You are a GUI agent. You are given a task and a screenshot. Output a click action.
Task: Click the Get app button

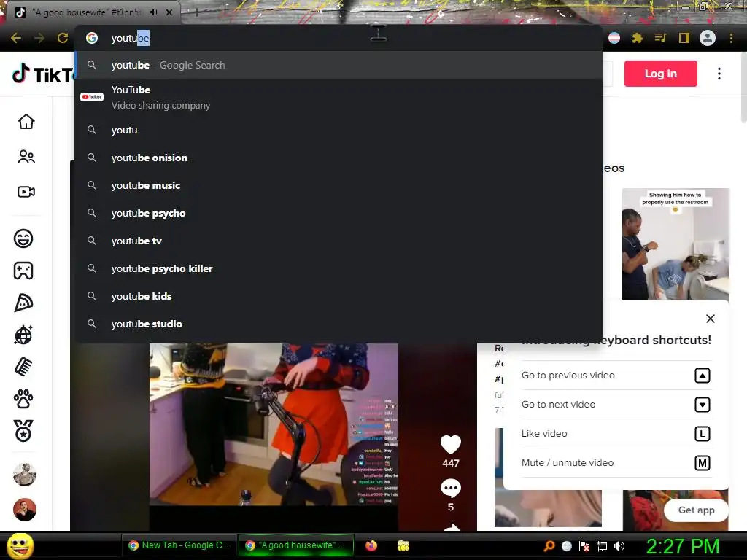pyautogui.click(x=696, y=510)
